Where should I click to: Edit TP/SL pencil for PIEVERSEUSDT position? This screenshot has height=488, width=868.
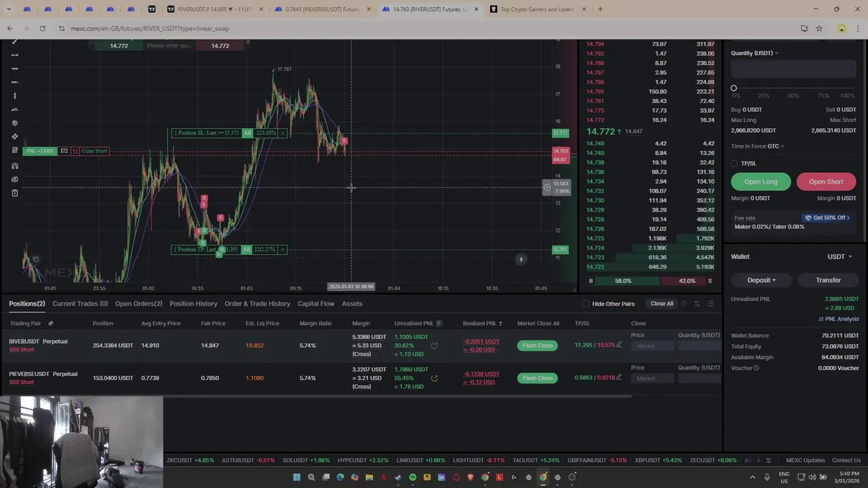pos(618,378)
